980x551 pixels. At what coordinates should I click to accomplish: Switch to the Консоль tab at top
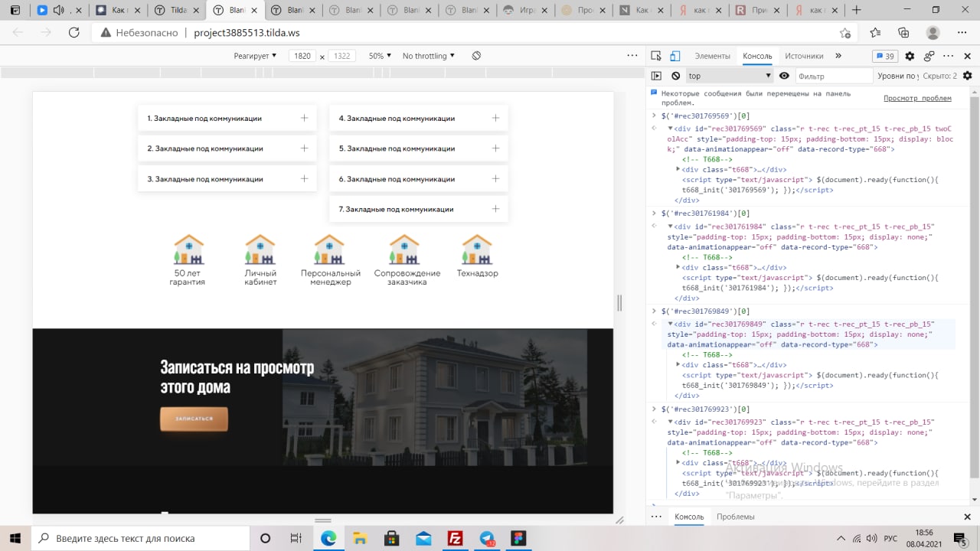[x=757, y=56]
